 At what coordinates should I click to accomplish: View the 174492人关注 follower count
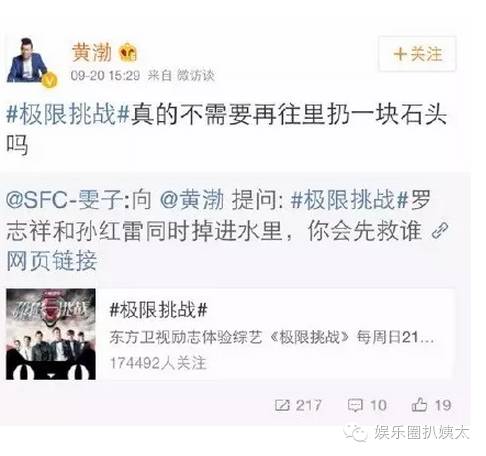158,363
